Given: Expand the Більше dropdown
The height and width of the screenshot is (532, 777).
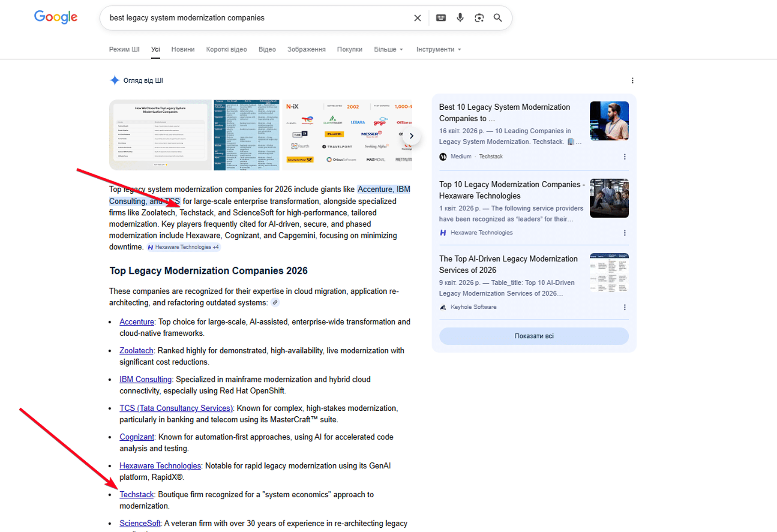Looking at the screenshot, I should coord(388,49).
